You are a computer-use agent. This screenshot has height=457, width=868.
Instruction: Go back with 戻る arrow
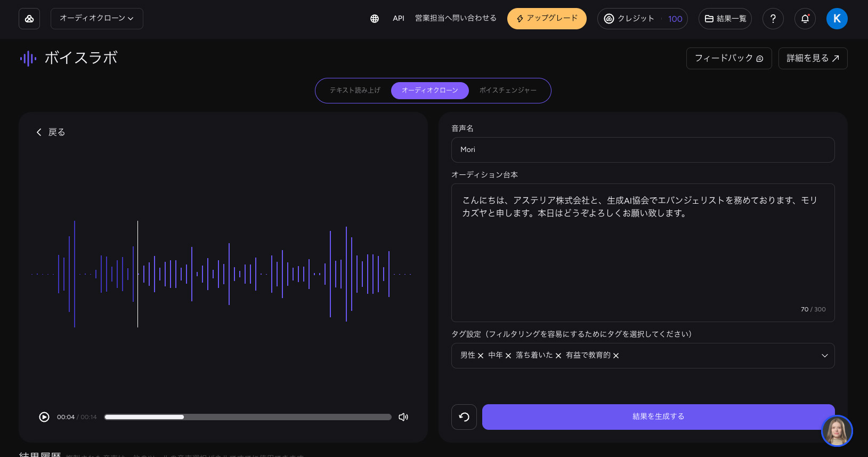[51, 132]
